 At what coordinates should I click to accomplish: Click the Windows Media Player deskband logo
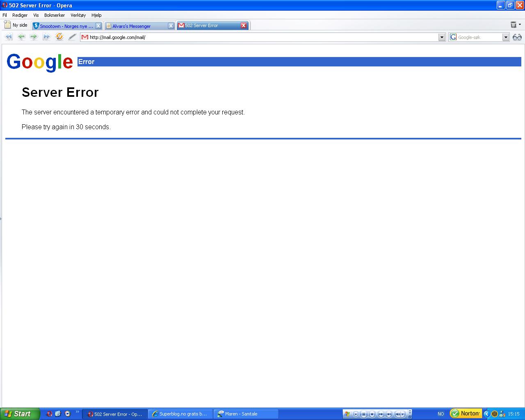[347, 414]
